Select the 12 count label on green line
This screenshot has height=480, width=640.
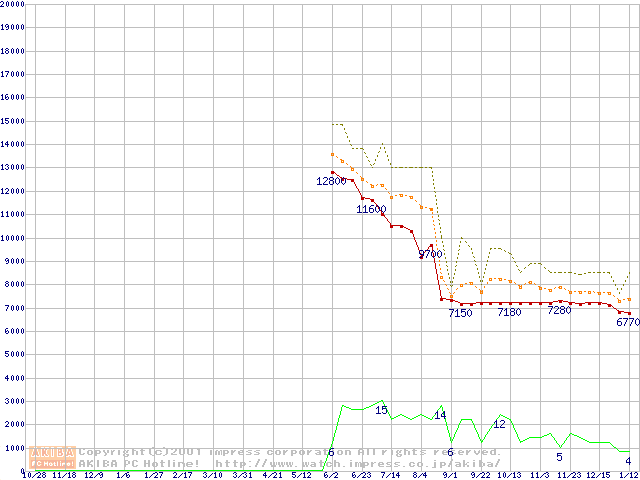coord(500,424)
